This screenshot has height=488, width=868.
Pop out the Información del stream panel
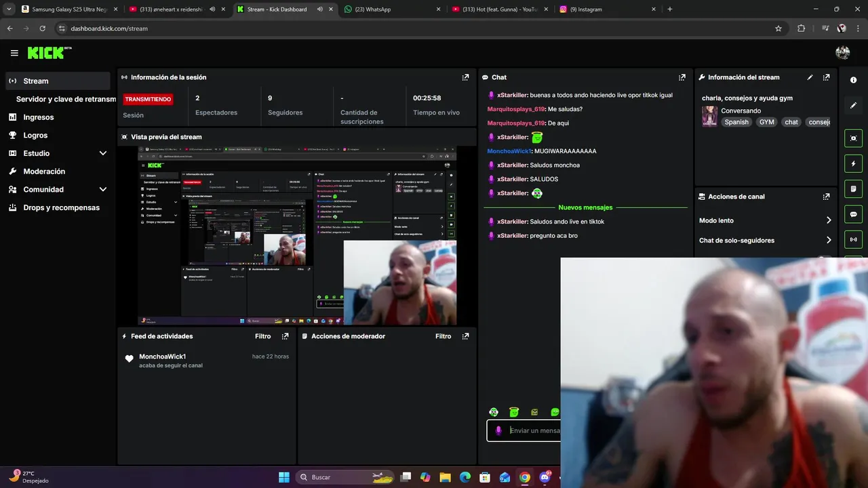tap(826, 77)
